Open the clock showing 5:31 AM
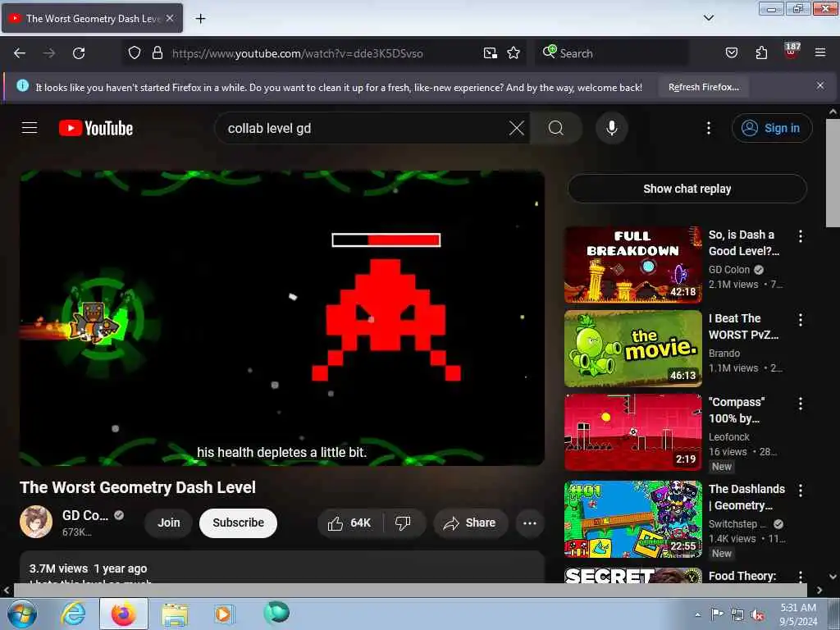Viewport: 840px width, 630px height. coord(798,614)
